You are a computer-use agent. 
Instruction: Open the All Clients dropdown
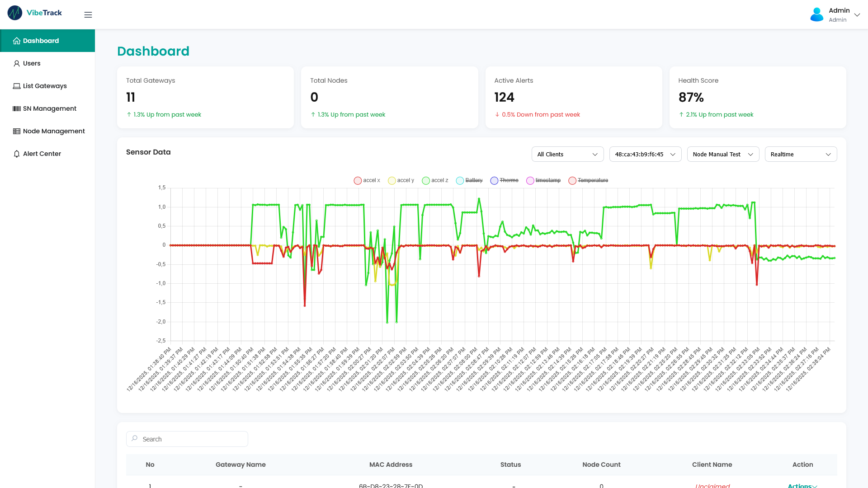pos(567,155)
